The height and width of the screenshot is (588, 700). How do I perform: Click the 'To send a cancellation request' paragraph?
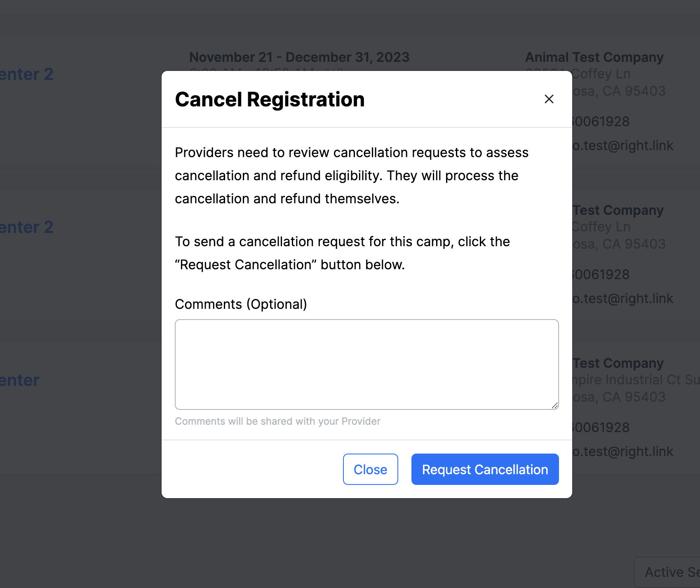(x=343, y=253)
